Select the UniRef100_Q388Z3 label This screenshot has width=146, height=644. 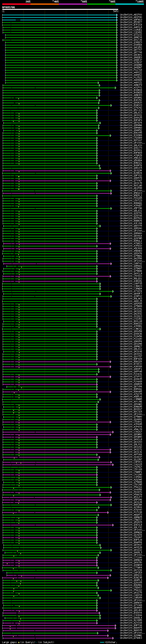tap(131, 42)
